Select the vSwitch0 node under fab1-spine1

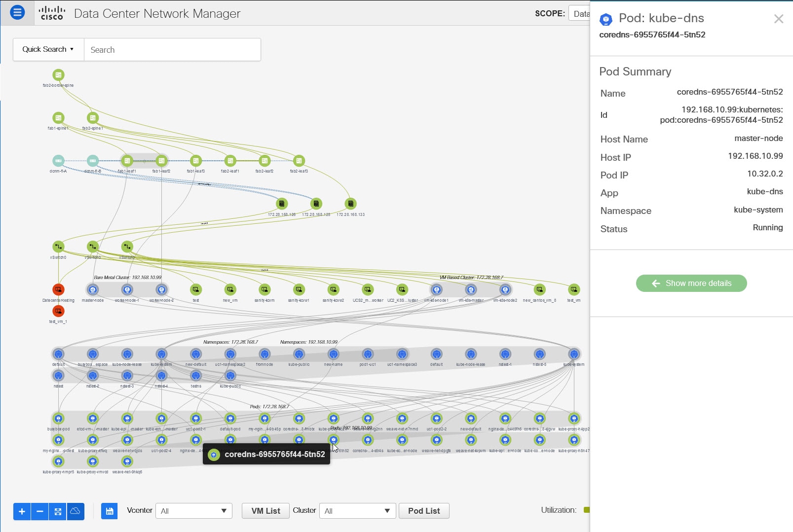click(x=58, y=247)
